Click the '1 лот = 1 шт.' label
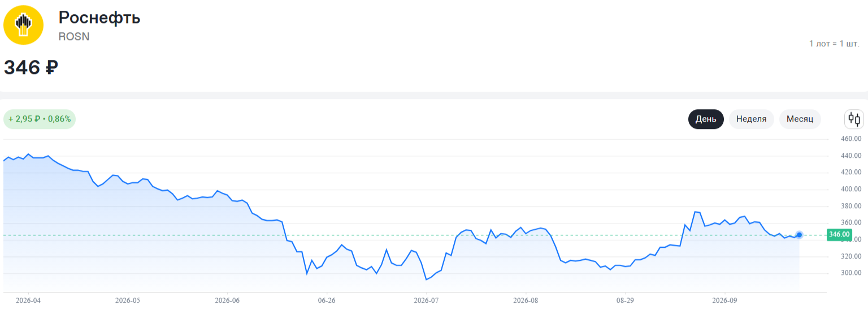 (834, 44)
